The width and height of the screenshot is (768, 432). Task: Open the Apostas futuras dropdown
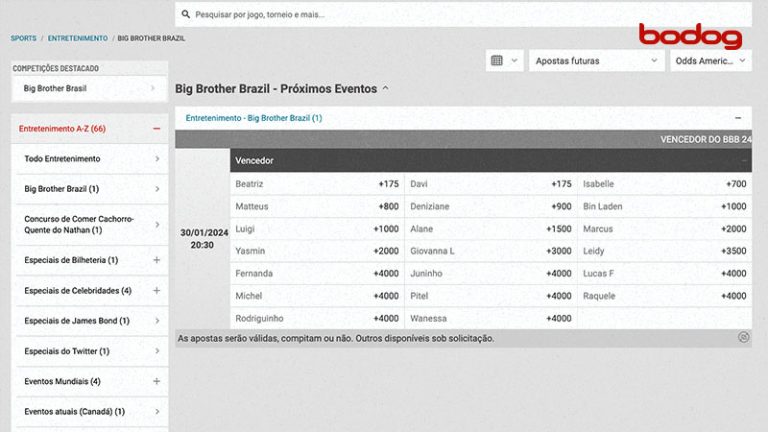tap(596, 61)
